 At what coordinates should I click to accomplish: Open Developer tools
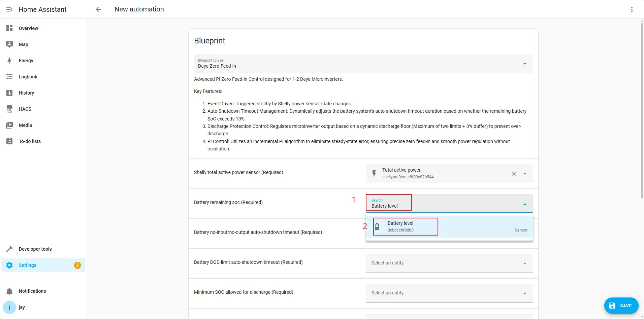35,249
